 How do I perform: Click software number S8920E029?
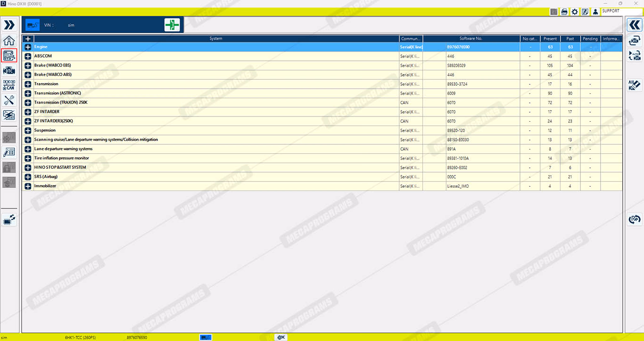pyautogui.click(x=456, y=66)
